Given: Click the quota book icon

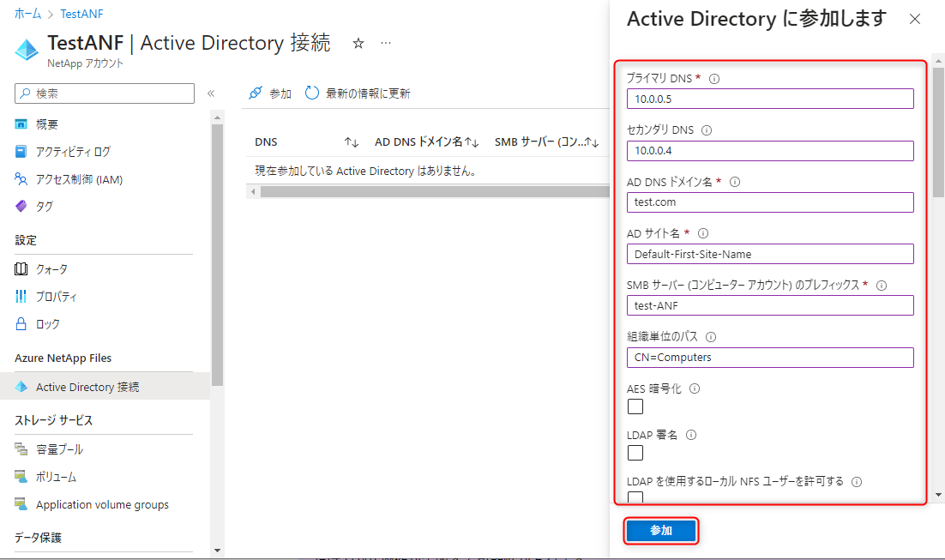Looking at the screenshot, I should (x=21, y=268).
